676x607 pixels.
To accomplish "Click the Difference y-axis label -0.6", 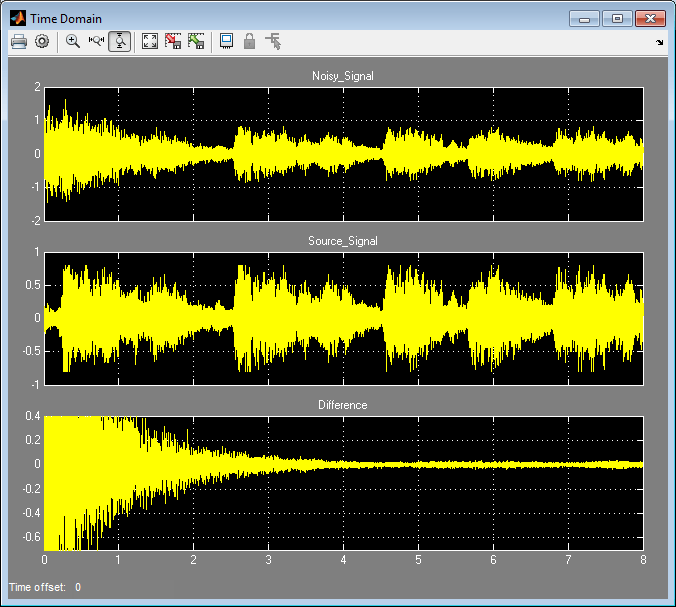I will (31, 537).
